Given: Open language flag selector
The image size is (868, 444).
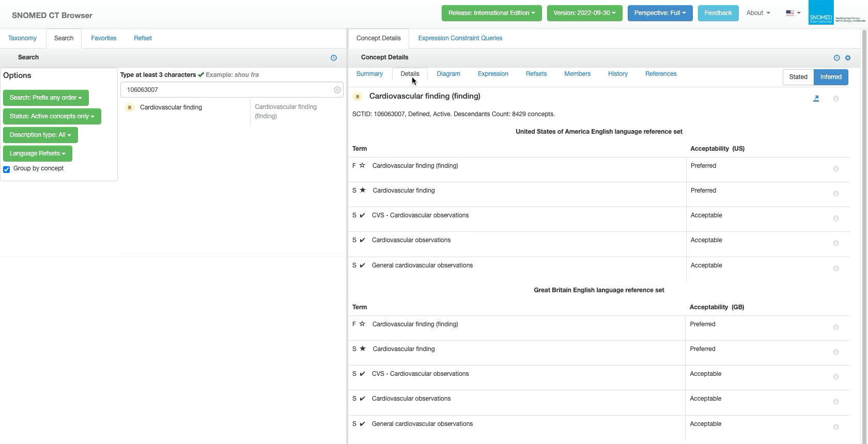Looking at the screenshot, I should tap(793, 13).
